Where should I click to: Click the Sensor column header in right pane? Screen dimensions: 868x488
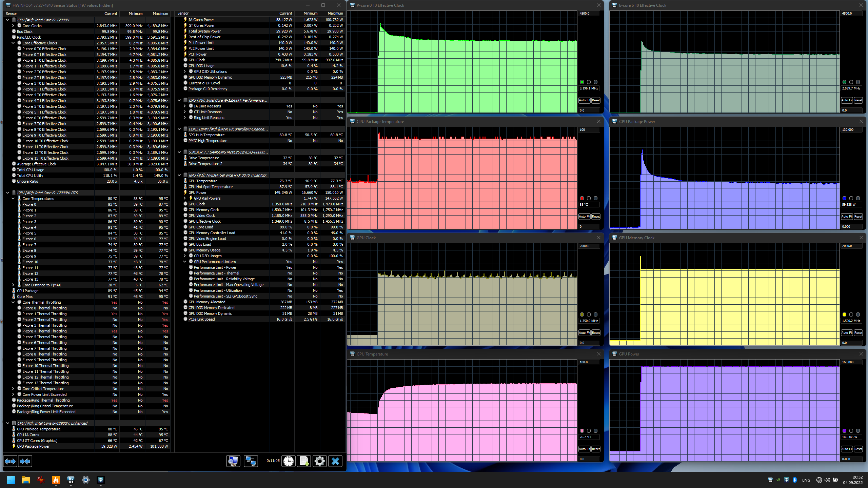[x=183, y=14]
